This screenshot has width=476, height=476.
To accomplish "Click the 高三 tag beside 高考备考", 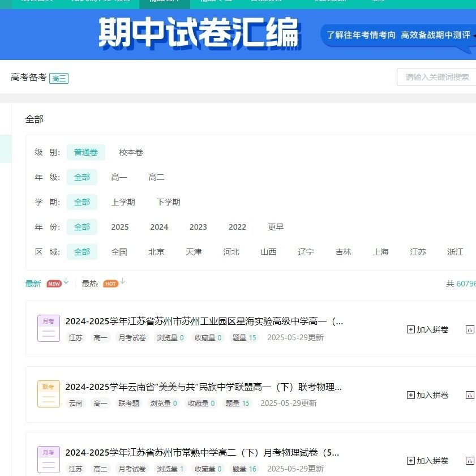I will 59,78.
